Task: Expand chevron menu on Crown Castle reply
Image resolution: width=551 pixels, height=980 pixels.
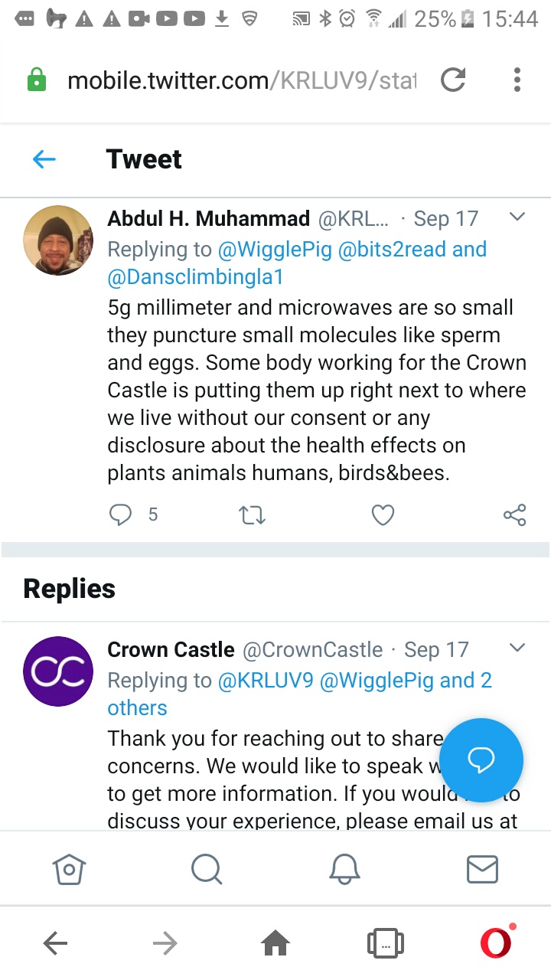Action: 517,648
